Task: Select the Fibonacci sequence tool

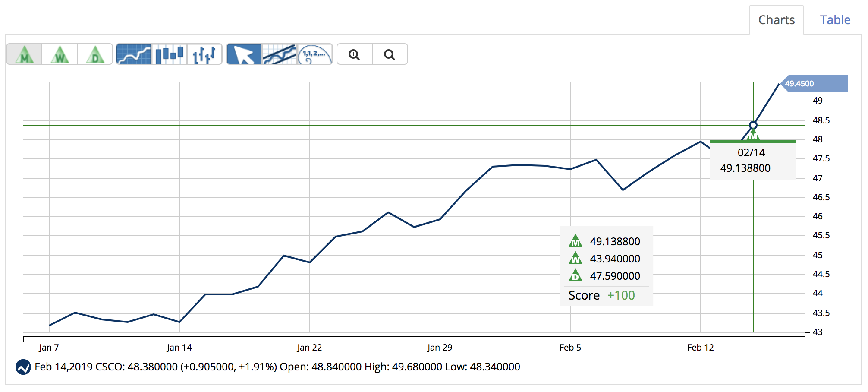Action: [315, 54]
